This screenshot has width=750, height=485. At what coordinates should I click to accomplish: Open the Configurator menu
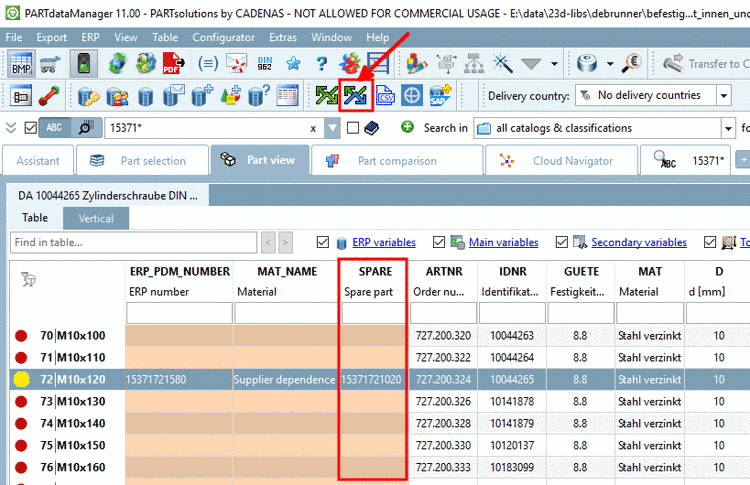(x=223, y=37)
